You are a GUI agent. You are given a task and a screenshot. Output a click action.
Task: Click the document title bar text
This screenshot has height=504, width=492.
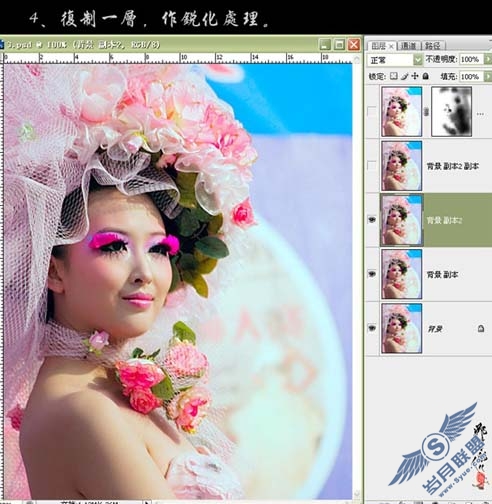coord(83,44)
